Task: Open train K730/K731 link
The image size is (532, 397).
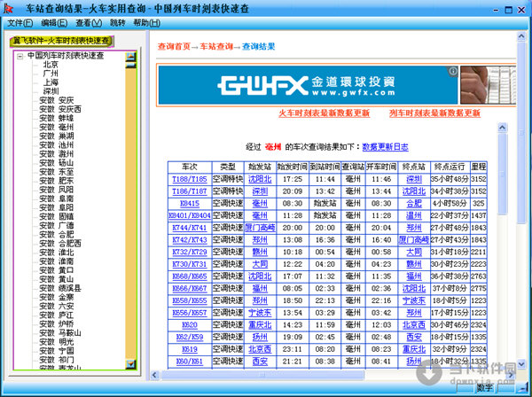Action: [x=190, y=264]
